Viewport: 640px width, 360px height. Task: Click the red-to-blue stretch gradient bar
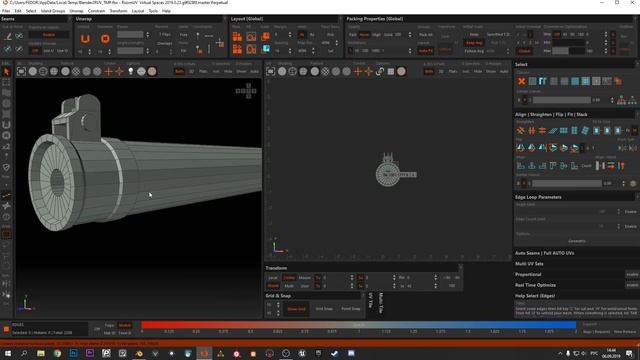[358, 325]
